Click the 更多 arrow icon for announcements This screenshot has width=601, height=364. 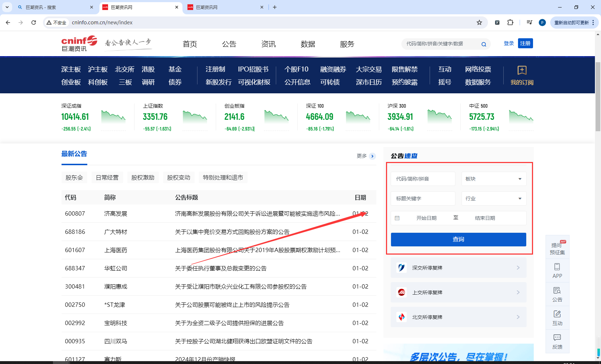coord(372,156)
